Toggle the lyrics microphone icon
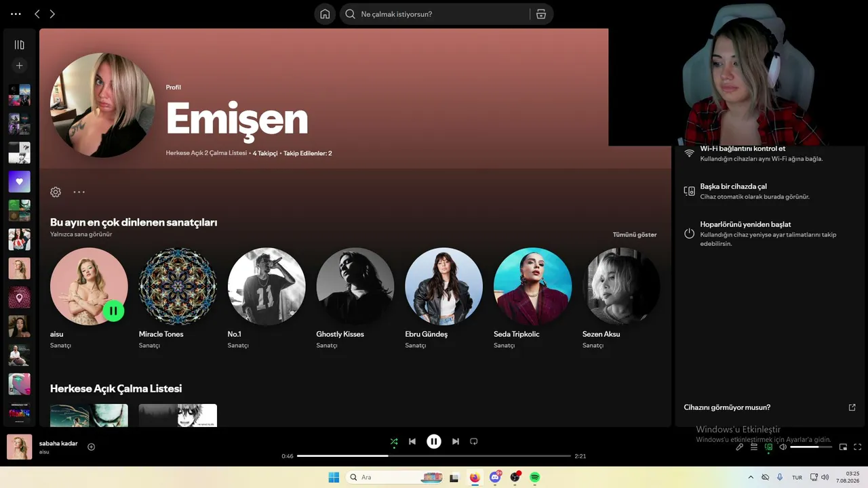This screenshot has height=488, width=868. tap(740, 447)
